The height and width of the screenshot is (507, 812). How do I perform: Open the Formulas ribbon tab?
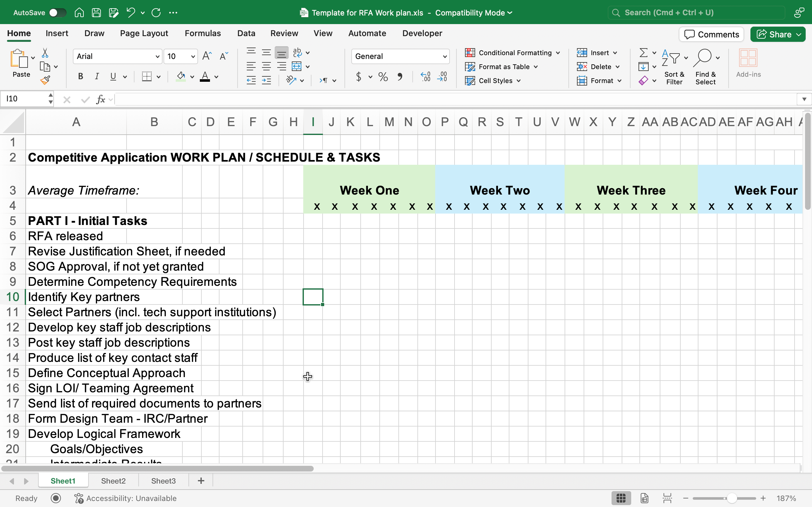click(x=203, y=33)
